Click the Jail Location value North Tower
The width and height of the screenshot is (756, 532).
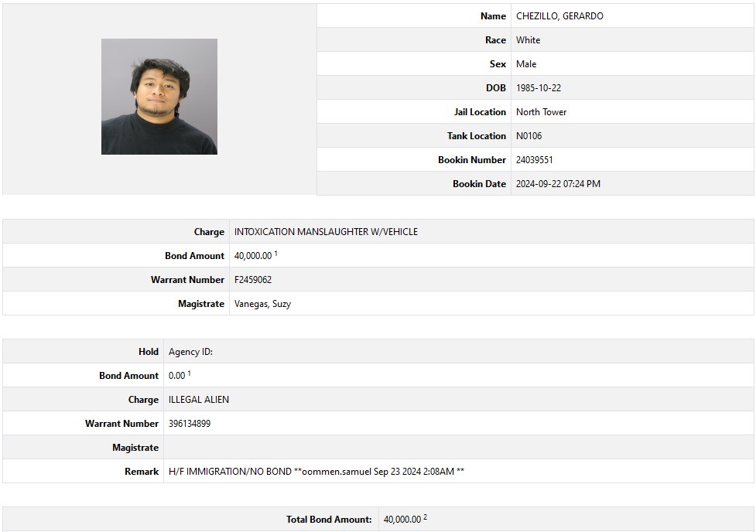(x=541, y=112)
